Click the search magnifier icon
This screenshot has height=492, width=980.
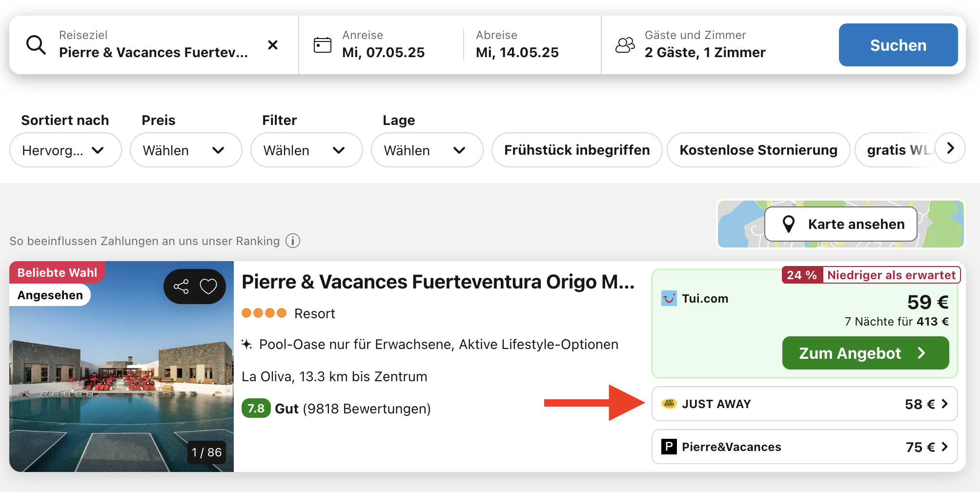coord(36,45)
